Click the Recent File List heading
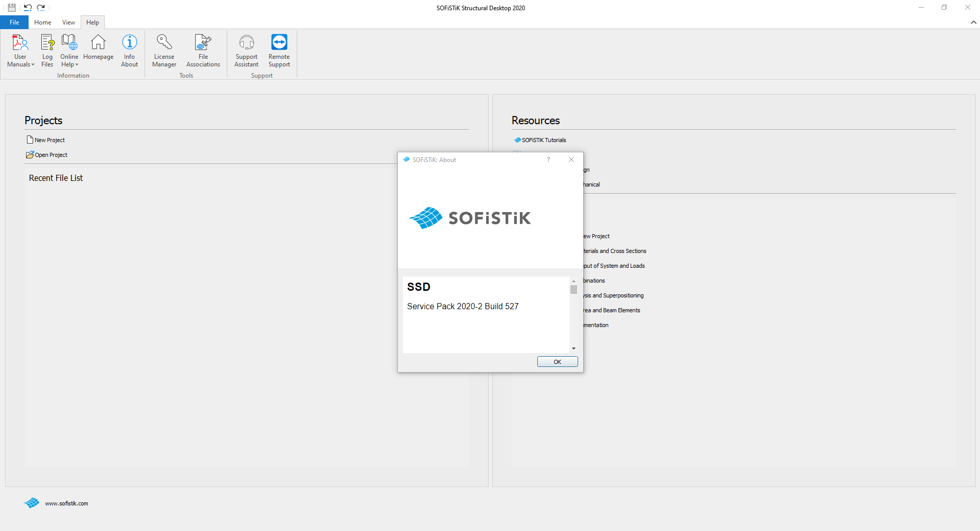The image size is (980, 531). click(x=56, y=178)
